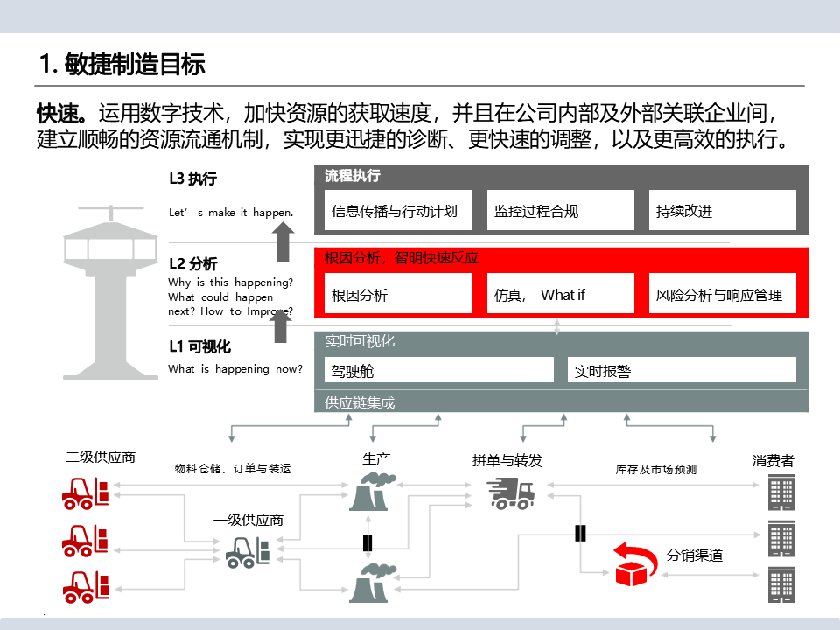This screenshot has width=840, height=630.
Task: Click the black bar near the truck line
Action: tap(580, 533)
